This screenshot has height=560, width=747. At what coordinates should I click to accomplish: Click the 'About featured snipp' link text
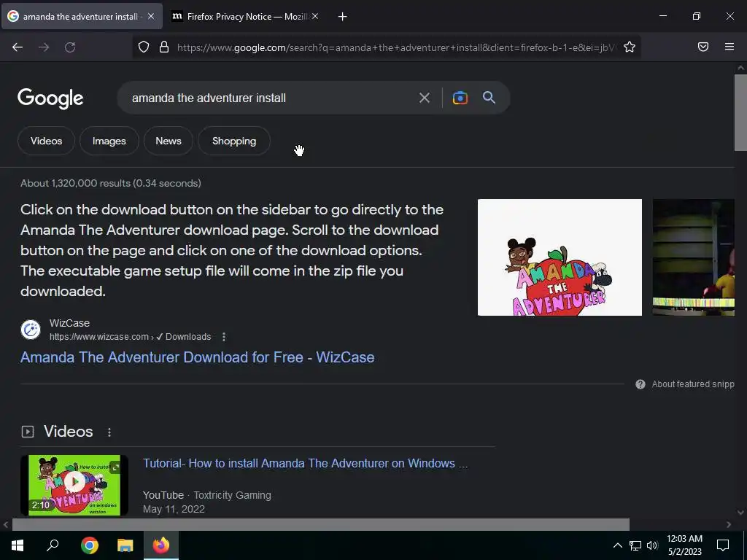click(x=693, y=384)
